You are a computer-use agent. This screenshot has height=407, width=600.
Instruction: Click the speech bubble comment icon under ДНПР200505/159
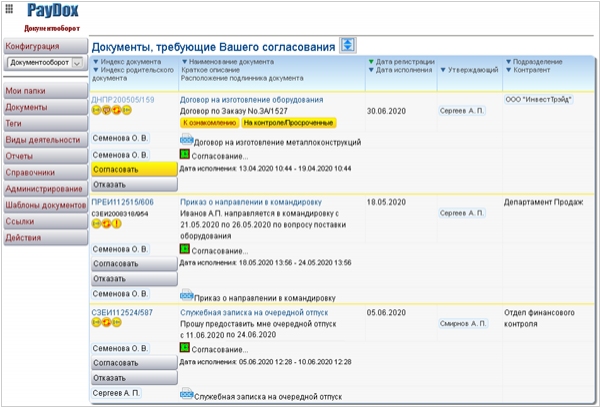(x=106, y=111)
